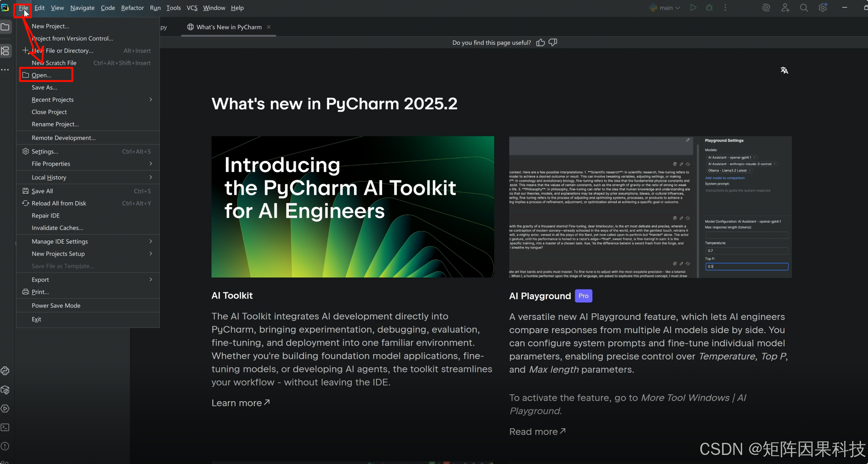Viewport: 868px width, 464px height.
Task: Rate the page useful with thumbs up
Action: (x=540, y=42)
